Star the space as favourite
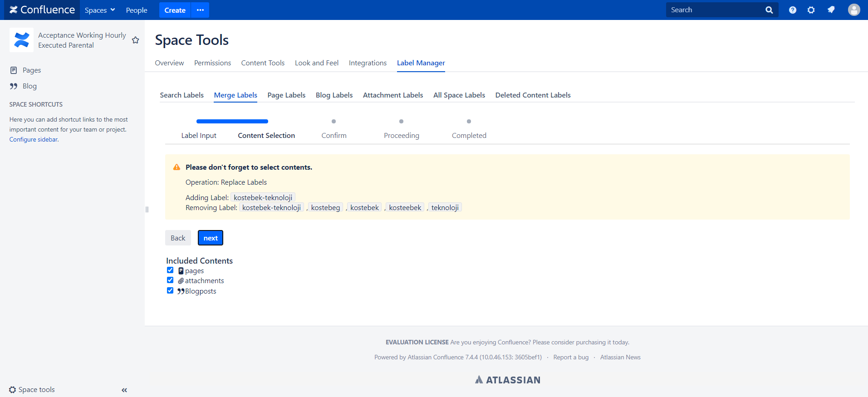868x397 pixels. (x=135, y=40)
